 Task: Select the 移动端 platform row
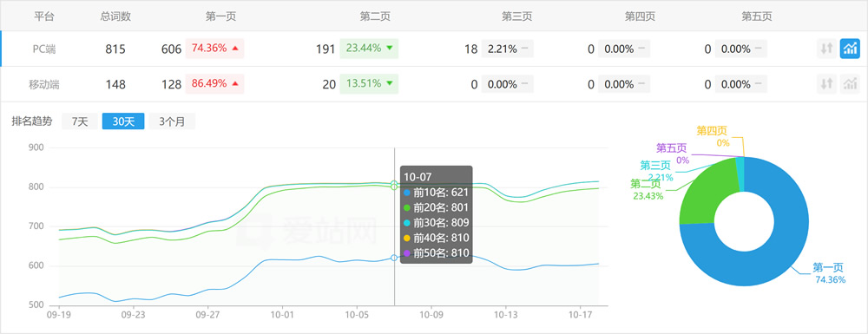tap(434, 84)
